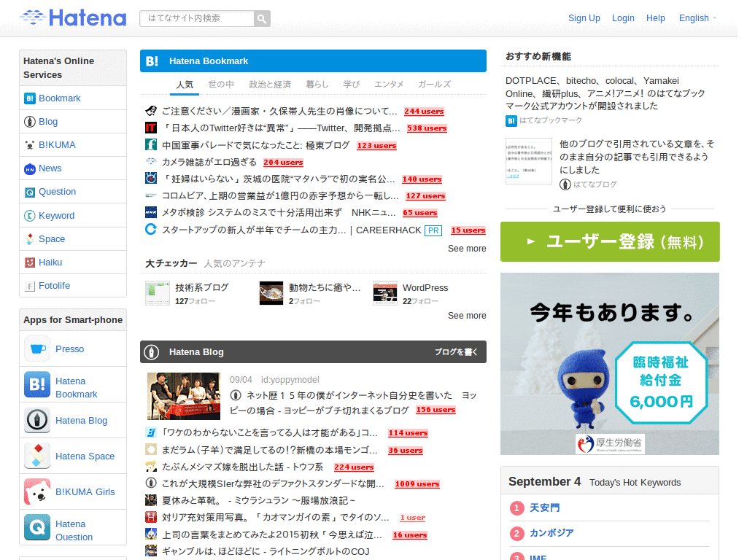The image size is (747, 560).
Task: Open Question icon in sidebar
Action: point(29,192)
